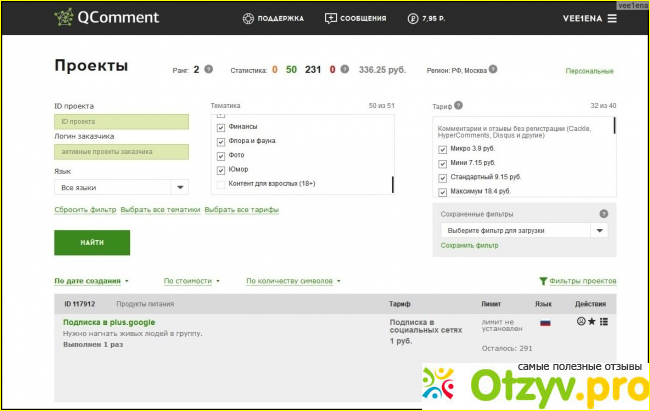The height and width of the screenshot is (411, 650).
Task: Uncheck the Микро 3.9 руб. tariff
Action: 443,149
